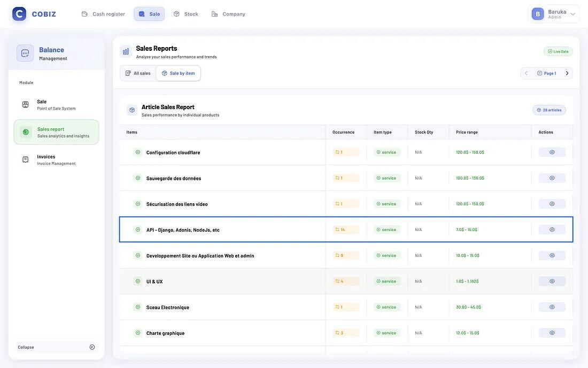
Task: Show details for Sauvegarde des données
Action: pyautogui.click(x=552, y=178)
